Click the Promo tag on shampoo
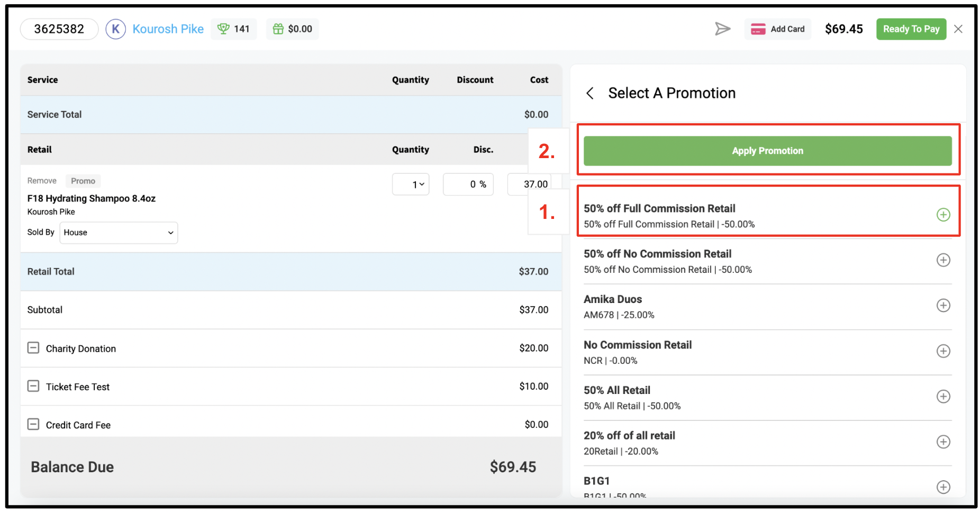Screen dimensions: 980x514 (83, 181)
